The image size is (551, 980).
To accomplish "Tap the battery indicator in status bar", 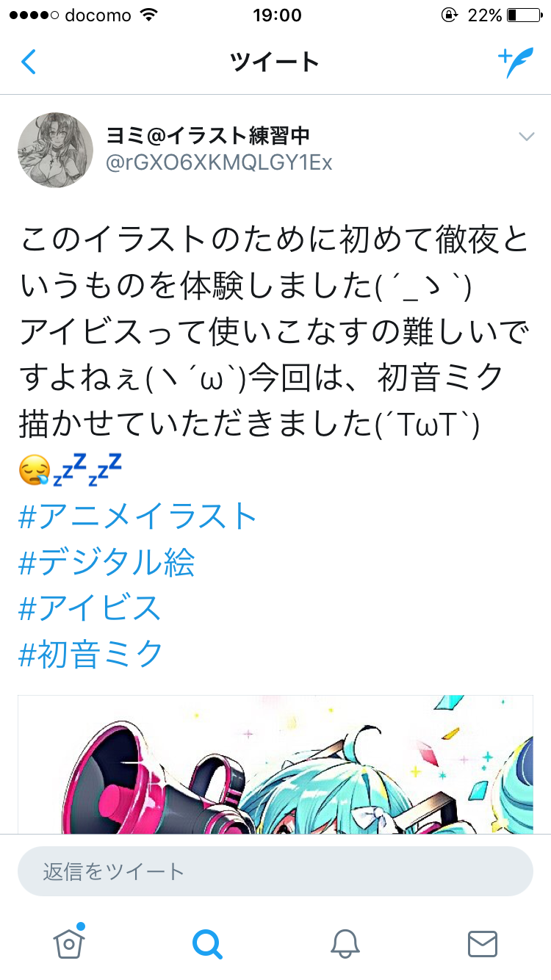I will [522, 15].
